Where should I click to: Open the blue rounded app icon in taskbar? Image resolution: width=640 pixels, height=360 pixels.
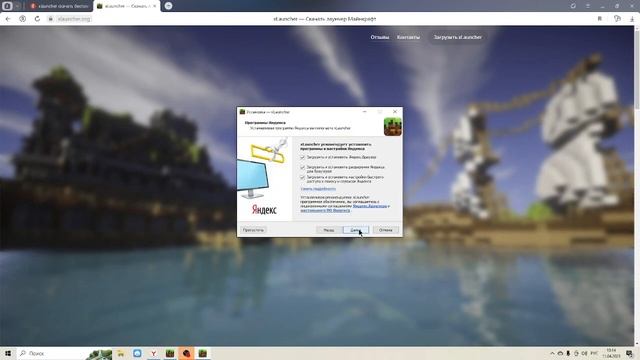tap(137, 353)
